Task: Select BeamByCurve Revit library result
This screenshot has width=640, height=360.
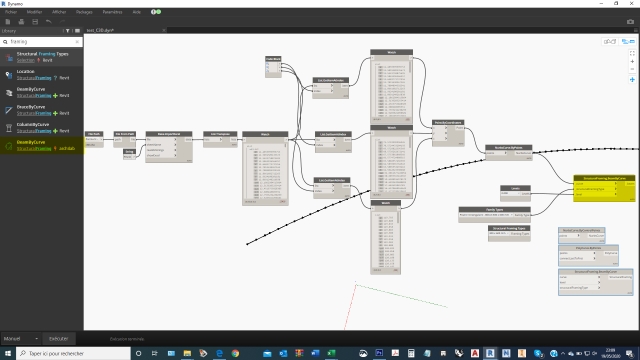Action: (42, 92)
